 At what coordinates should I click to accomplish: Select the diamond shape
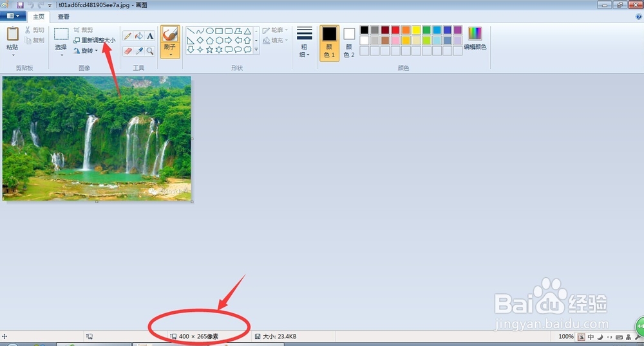(x=200, y=41)
